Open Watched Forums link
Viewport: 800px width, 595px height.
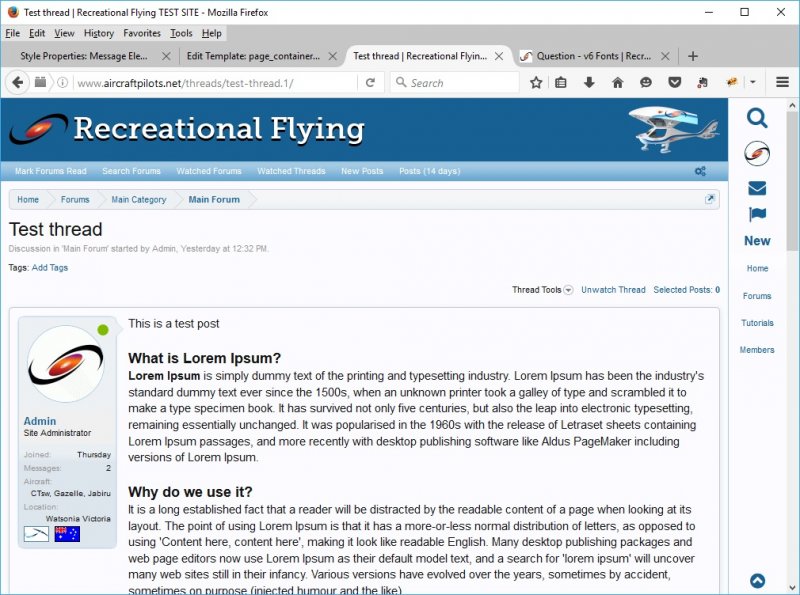tap(209, 171)
